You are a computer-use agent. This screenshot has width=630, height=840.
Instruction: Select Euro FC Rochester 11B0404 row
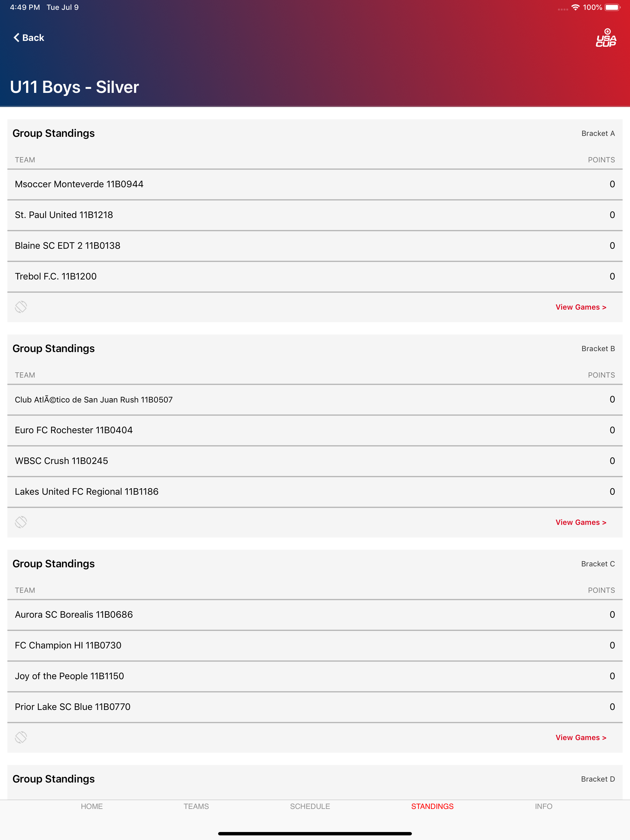coord(315,431)
